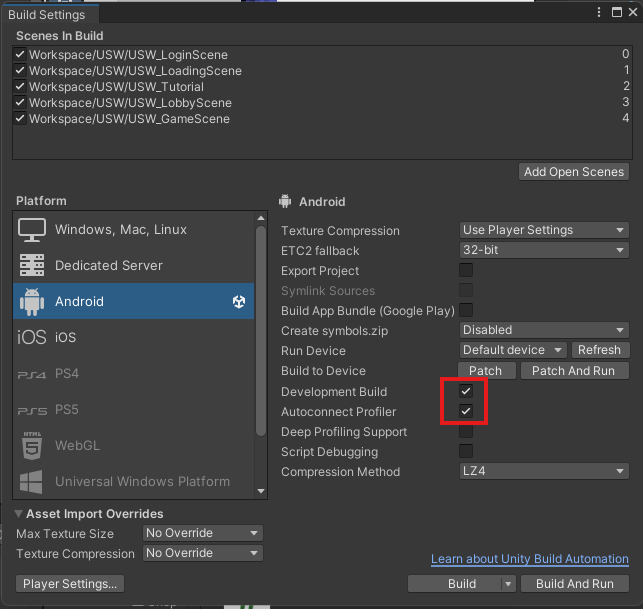The image size is (643, 609).
Task: Select the Universal Windows Platform logo
Action: 31,481
